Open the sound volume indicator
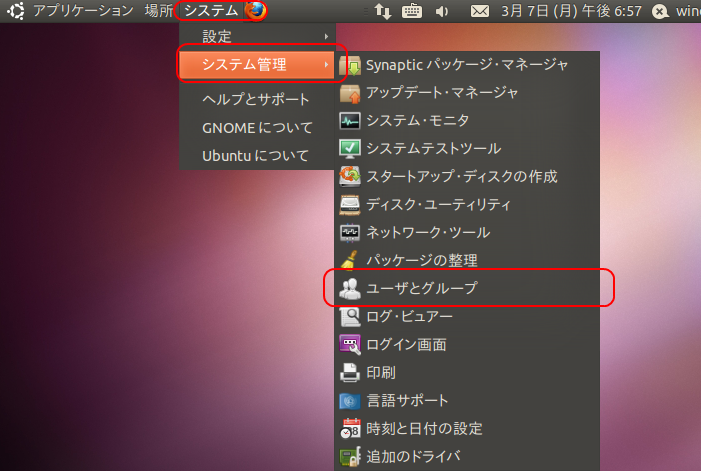 coord(442,11)
